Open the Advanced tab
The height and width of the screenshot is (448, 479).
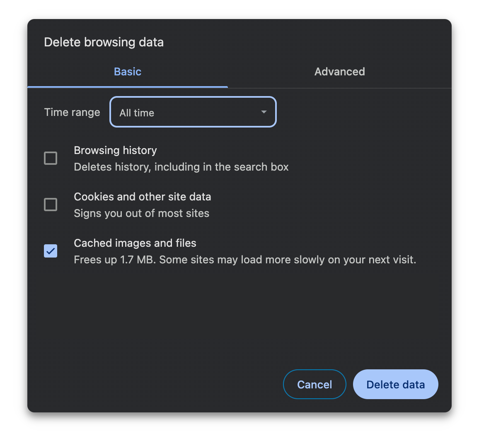pyautogui.click(x=339, y=72)
